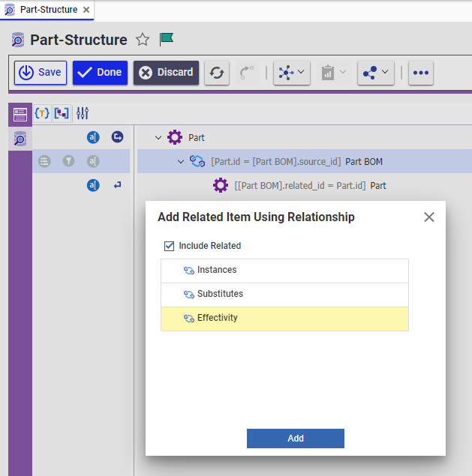Click the funnel filter icon in Part BOM row

pos(69,161)
